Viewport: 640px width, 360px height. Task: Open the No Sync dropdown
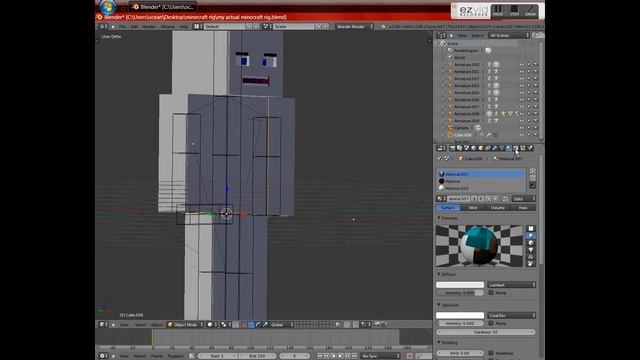(380, 356)
